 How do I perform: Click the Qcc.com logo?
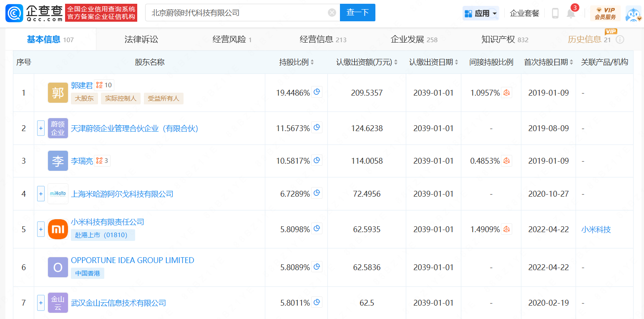click(x=34, y=13)
